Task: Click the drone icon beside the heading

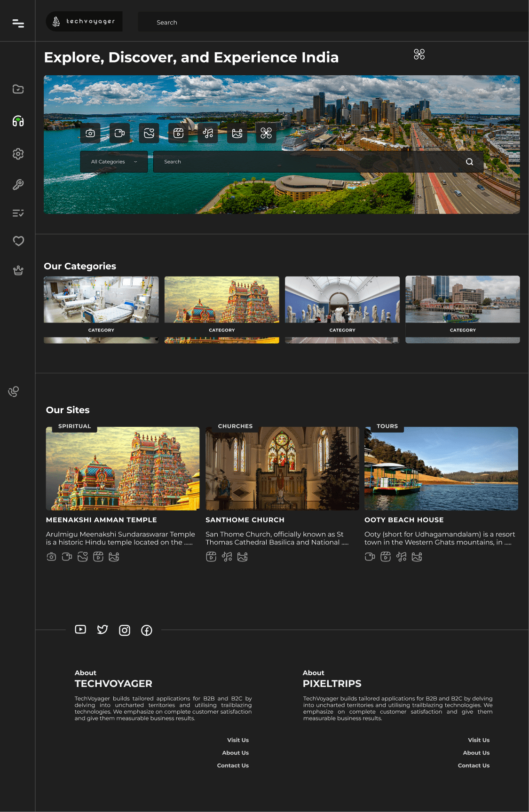Action: pos(419,55)
